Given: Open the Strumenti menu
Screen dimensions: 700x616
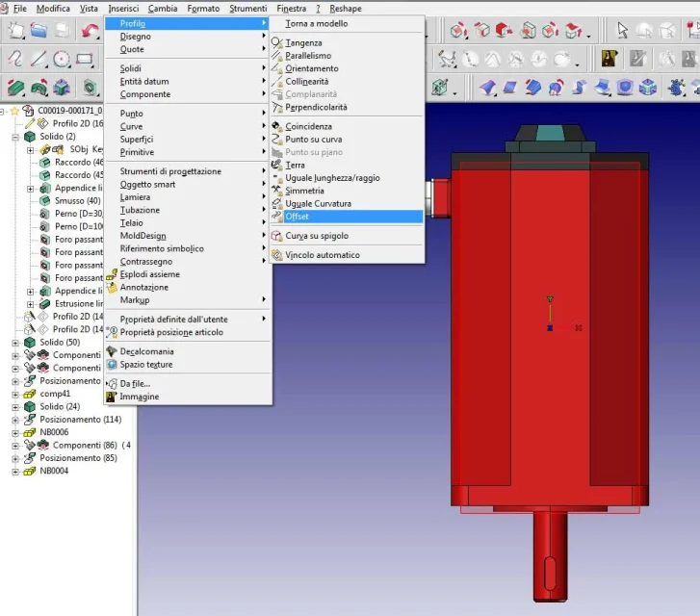Looking at the screenshot, I should (x=247, y=9).
